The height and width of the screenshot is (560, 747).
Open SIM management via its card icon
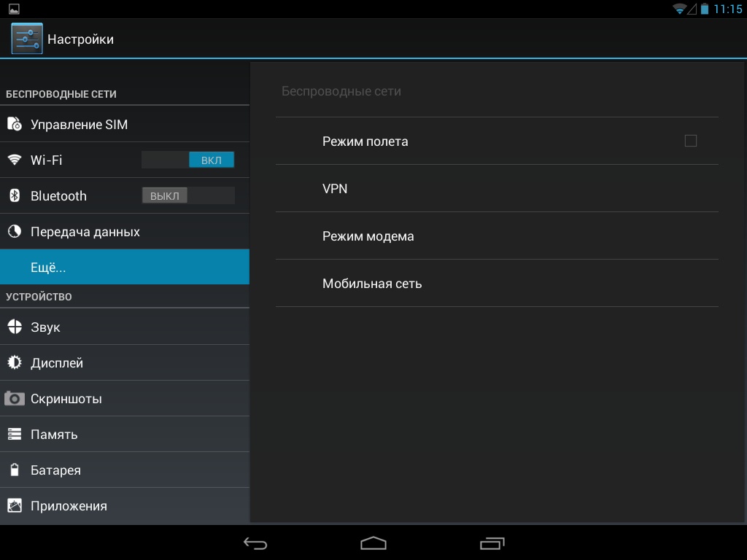click(x=15, y=125)
